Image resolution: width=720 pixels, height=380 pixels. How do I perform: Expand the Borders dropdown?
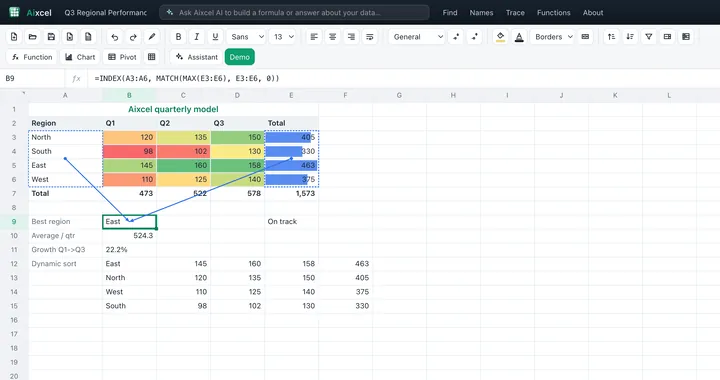click(x=553, y=37)
